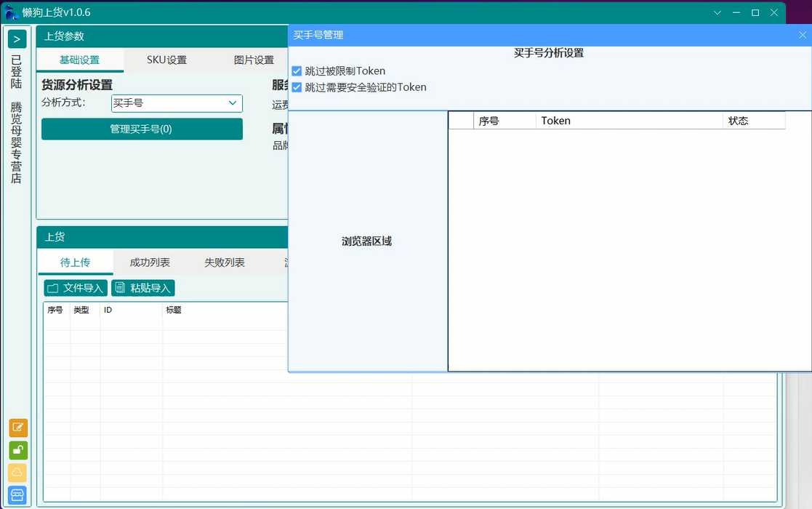Click the 类型 column header in upload list
Viewport: 812px width, 509px height.
85,310
